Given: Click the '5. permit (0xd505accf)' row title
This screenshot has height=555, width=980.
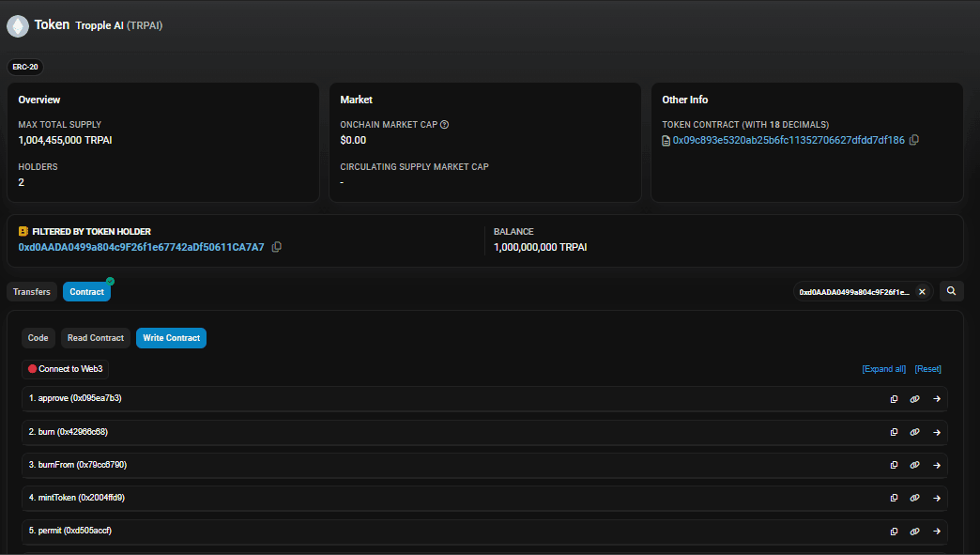Looking at the screenshot, I should [x=70, y=531].
